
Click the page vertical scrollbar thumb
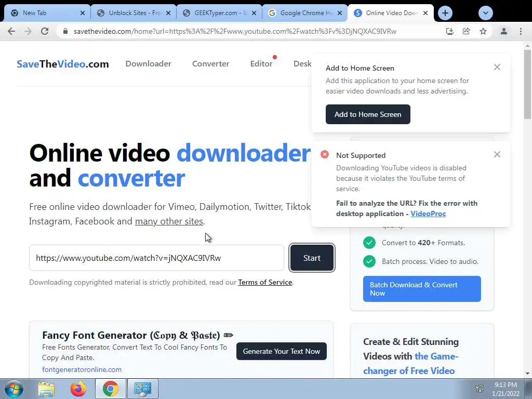click(x=527, y=84)
